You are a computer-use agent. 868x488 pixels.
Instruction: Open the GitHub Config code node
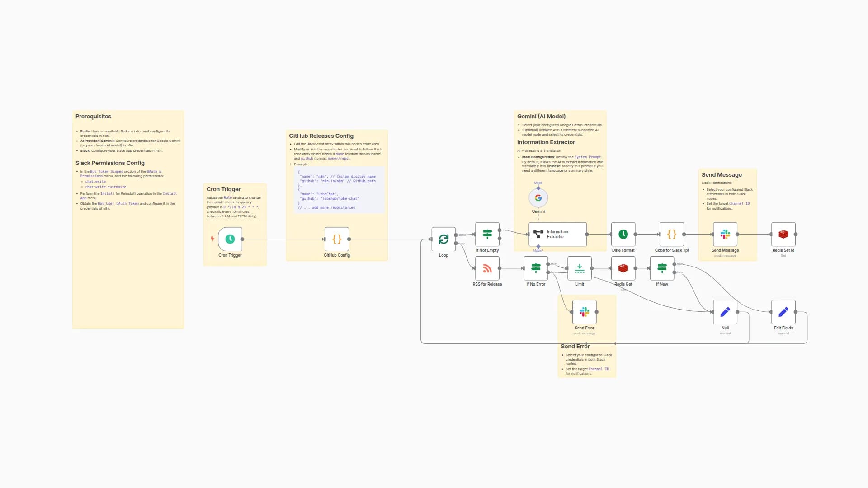click(337, 239)
